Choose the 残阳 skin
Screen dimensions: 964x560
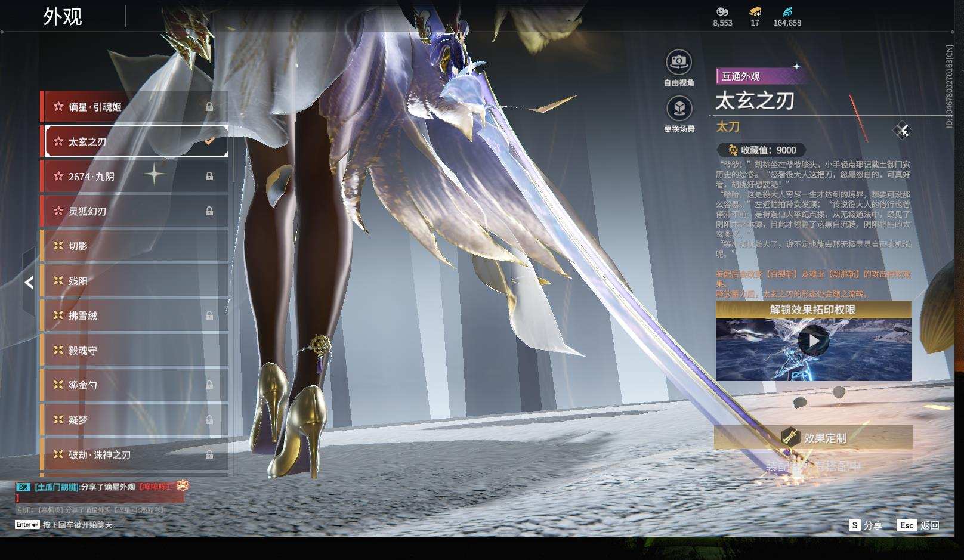(134, 280)
